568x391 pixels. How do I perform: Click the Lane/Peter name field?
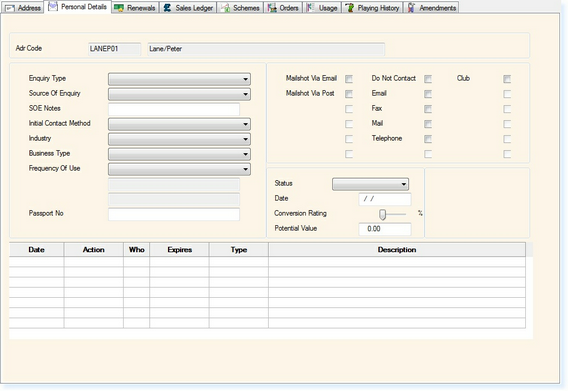(266, 49)
